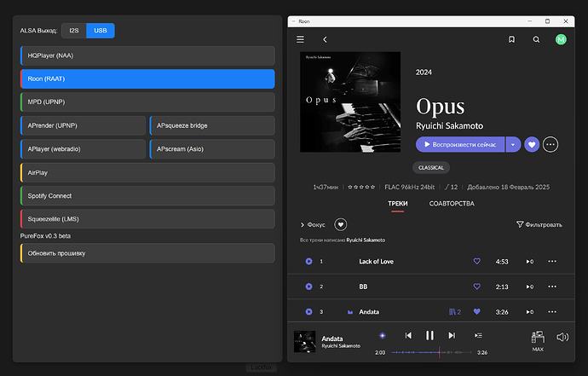
Task: Play track 1 Lack of Love
Action: point(308,261)
